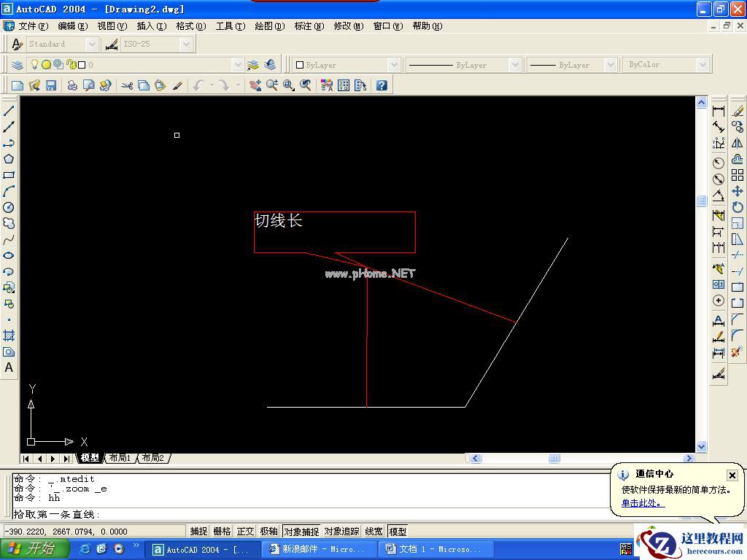747x560 pixels.
Task: Expand the Standard text style dropdown
Action: [92, 44]
